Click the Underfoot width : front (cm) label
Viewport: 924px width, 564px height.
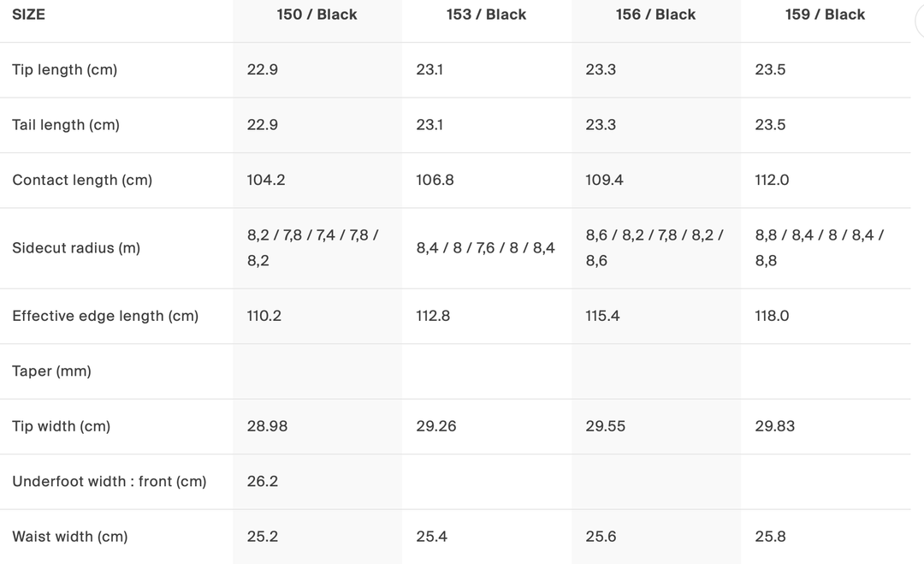tap(110, 482)
